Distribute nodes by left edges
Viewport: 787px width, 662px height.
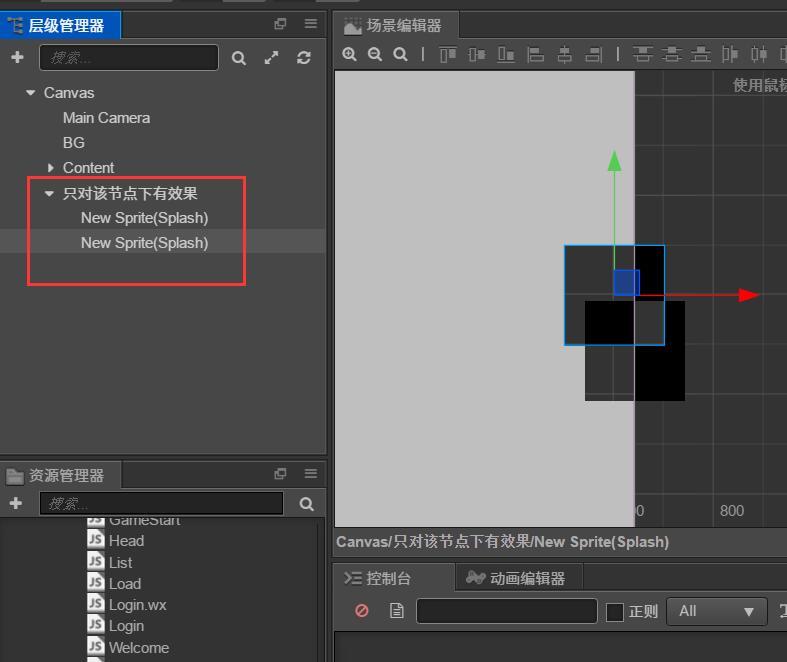click(x=730, y=54)
